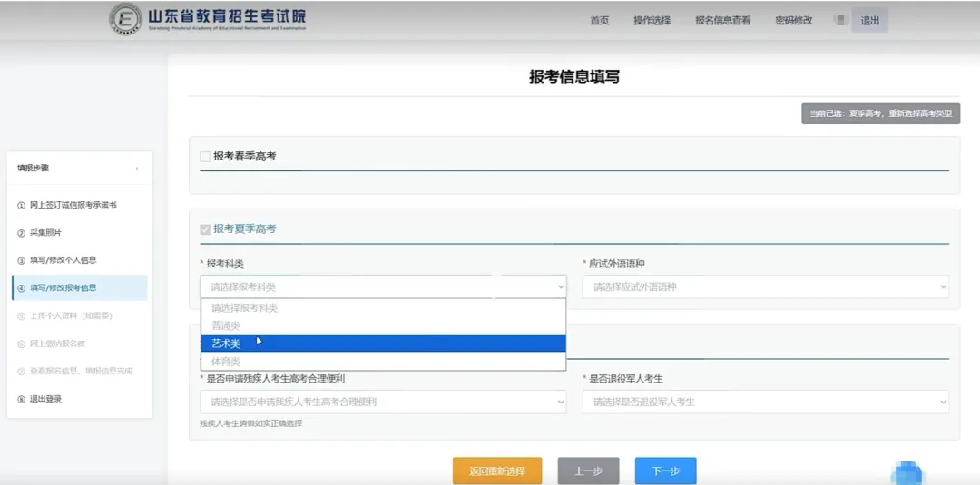Open the 操作选择 navigation item
This screenshot has width=980, height=485.
[x=652, y=20]
